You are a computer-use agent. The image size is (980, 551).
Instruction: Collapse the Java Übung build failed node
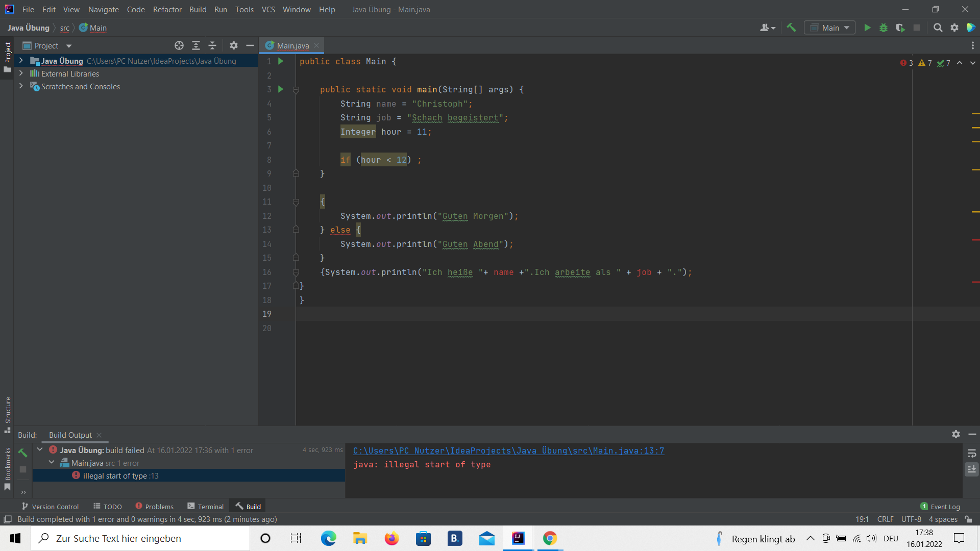(x=40, y=449)
